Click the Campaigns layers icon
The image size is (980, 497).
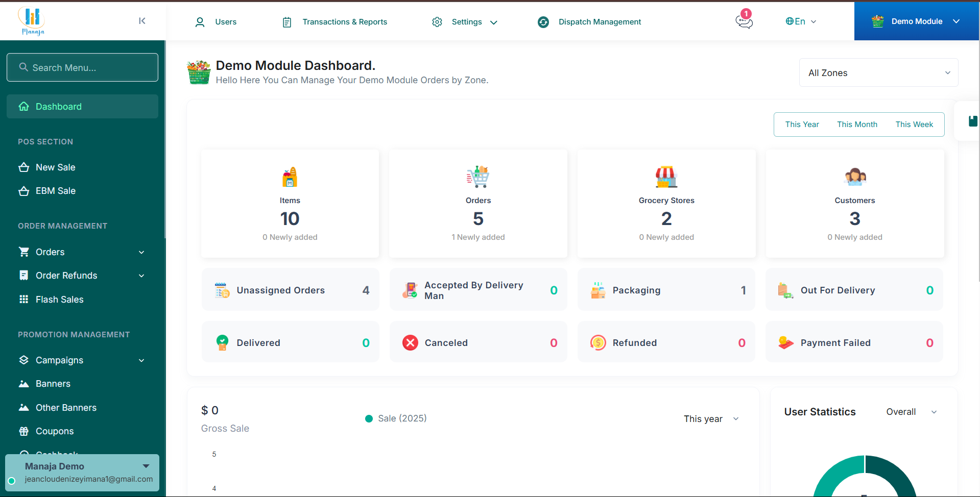pyautogui.click(x=24, y=360)
